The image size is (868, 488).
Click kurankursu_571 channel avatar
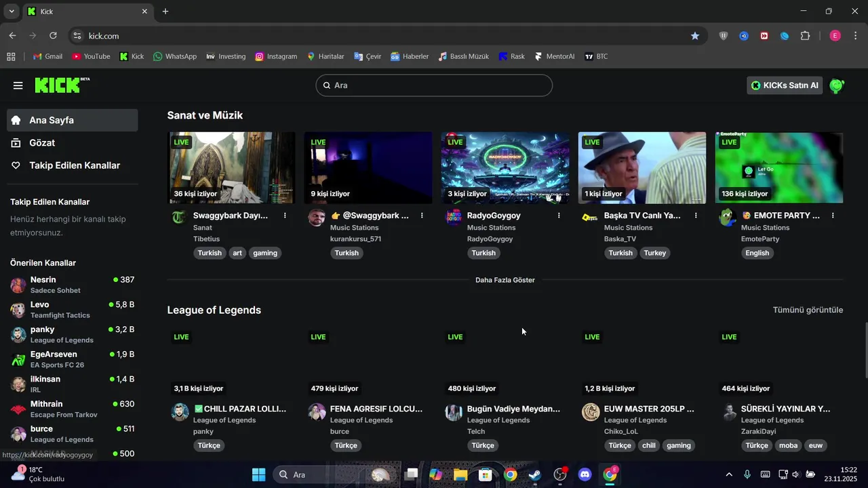[x=317, y=218]
